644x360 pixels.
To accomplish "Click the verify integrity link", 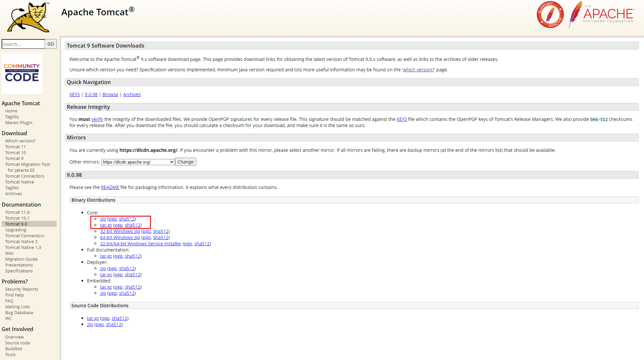I will click(97, 119).
